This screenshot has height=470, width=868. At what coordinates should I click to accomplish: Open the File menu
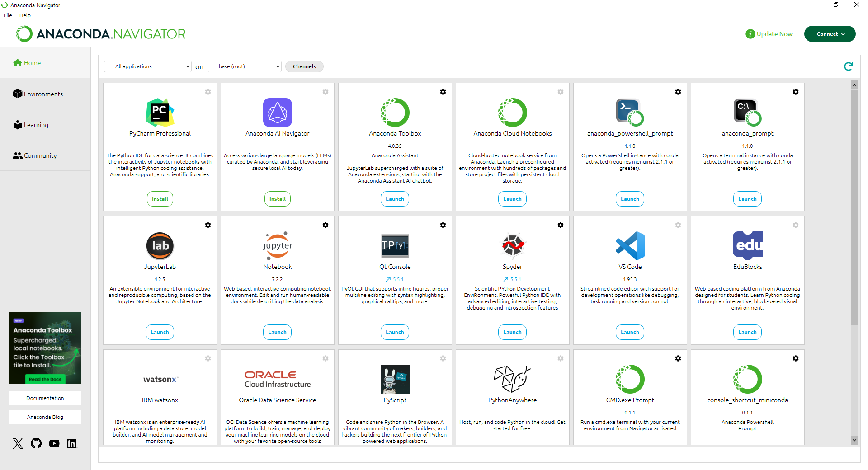8,15
